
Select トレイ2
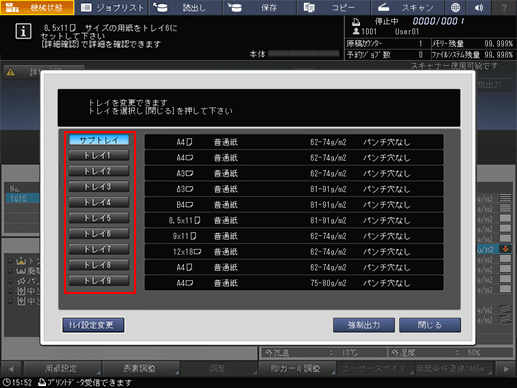(99, 171)
